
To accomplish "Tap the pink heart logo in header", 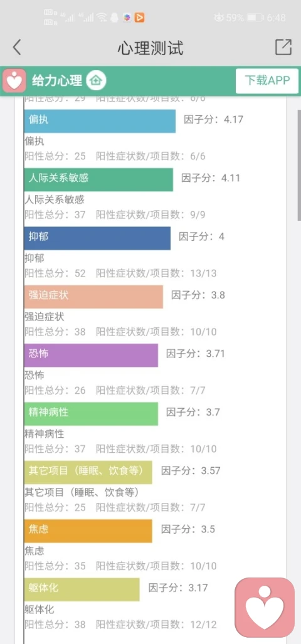I will 14,80.
